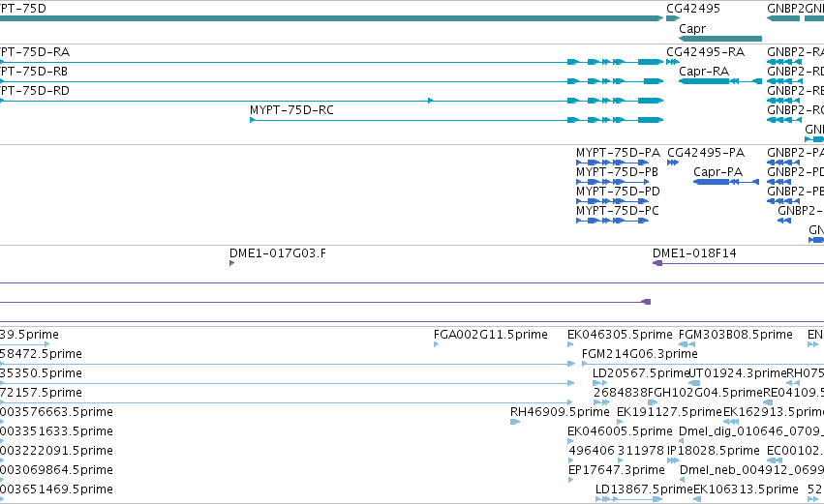
Task: Select the GNBP2-PA protein label
Action: pyautogui.click(x=795, y=153)
